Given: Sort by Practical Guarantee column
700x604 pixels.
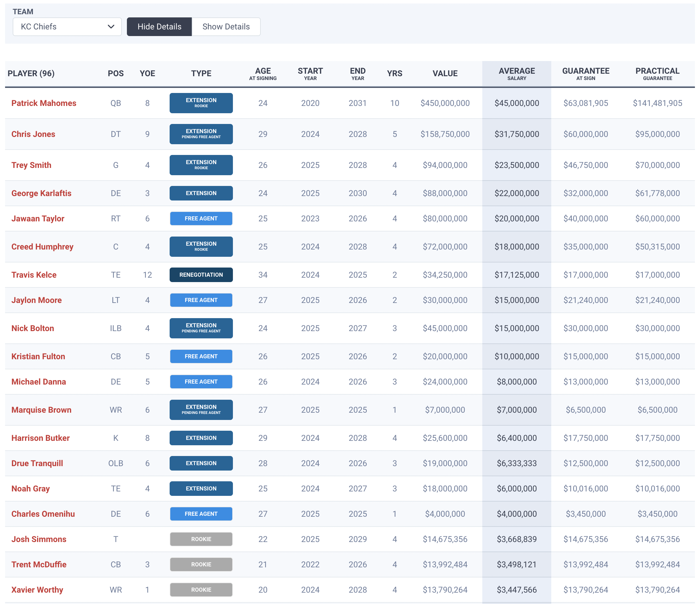Looking at the screenshot, I should tap(657, 74).
